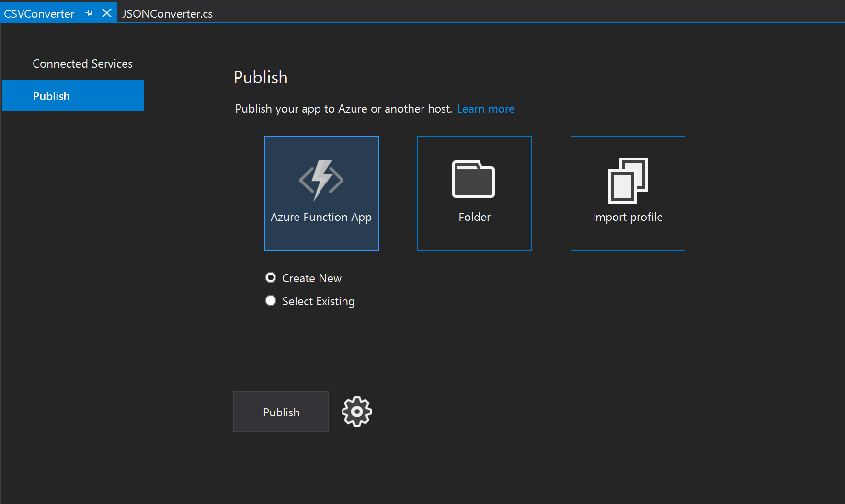This screenshot has height=504, width=845.
Task: Choose the Select Existing radio option
Action: [271, 301]
